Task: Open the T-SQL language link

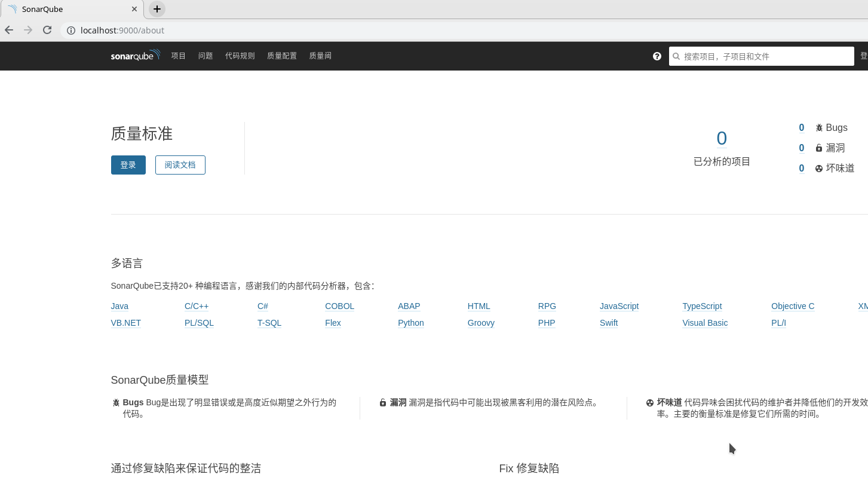Action: point(269,323)
